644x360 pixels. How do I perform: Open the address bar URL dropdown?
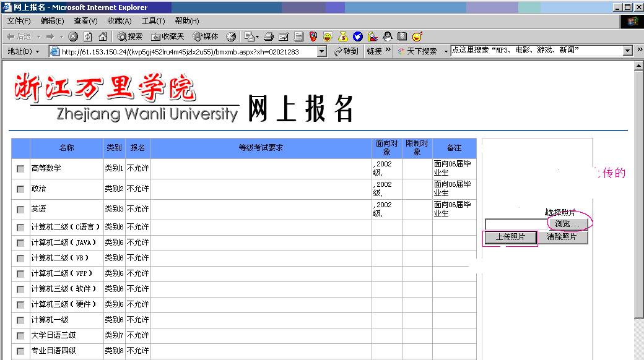[322, 51]
